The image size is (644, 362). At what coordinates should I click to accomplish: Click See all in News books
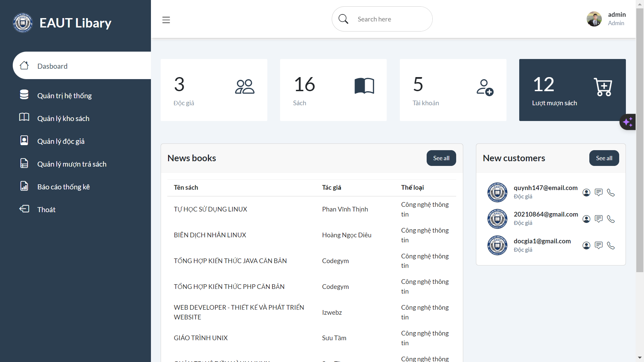click(441, 158)
